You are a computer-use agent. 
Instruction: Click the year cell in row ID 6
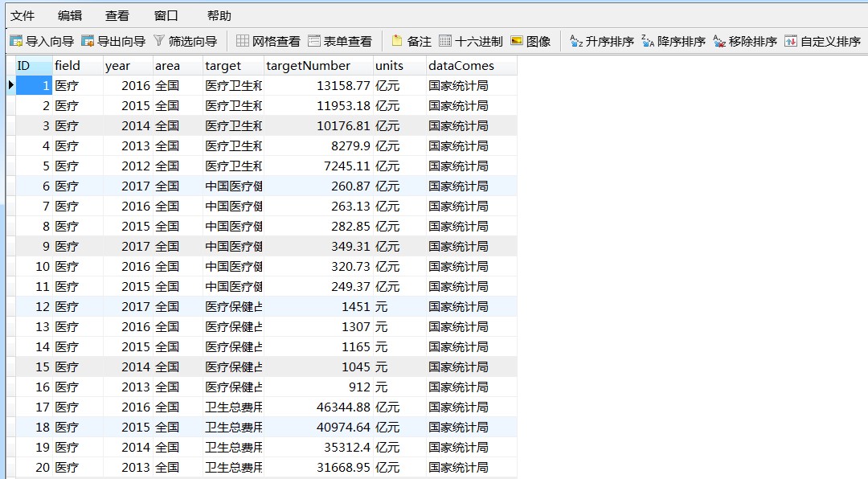tap(128, 186)
